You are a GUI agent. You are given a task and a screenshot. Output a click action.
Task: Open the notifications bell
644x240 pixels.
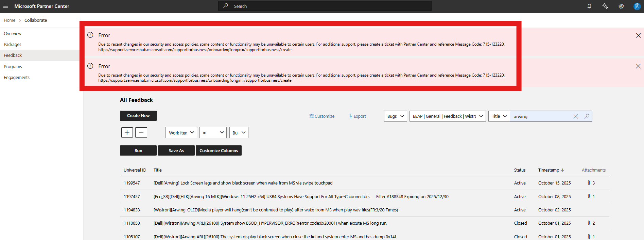coord(589,6)
